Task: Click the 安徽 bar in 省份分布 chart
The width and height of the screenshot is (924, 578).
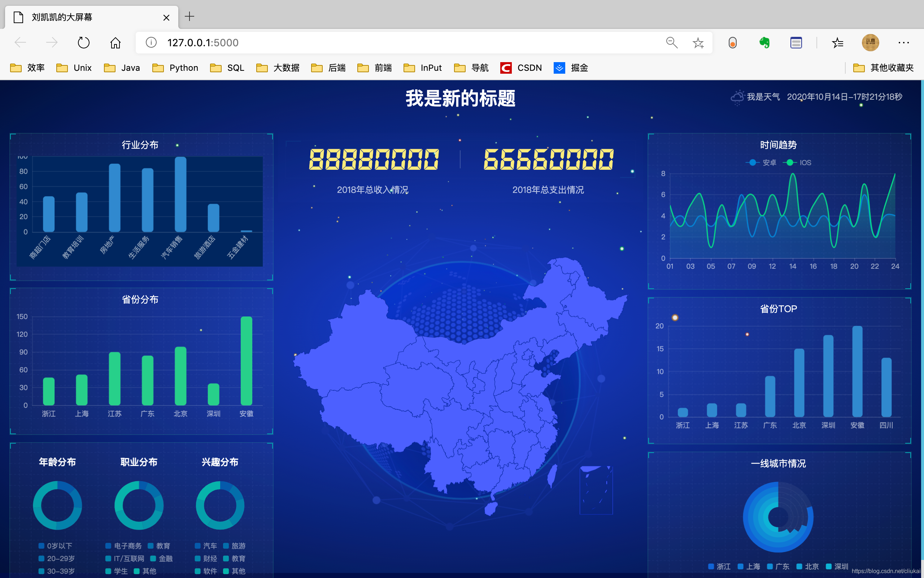Action: point(246,361)
